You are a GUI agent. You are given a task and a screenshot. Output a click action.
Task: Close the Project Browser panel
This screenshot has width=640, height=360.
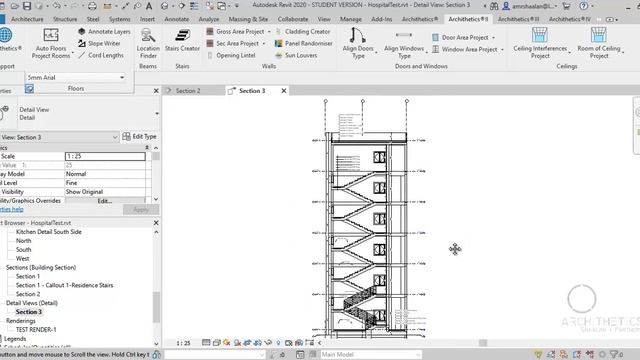pos(156,223)
